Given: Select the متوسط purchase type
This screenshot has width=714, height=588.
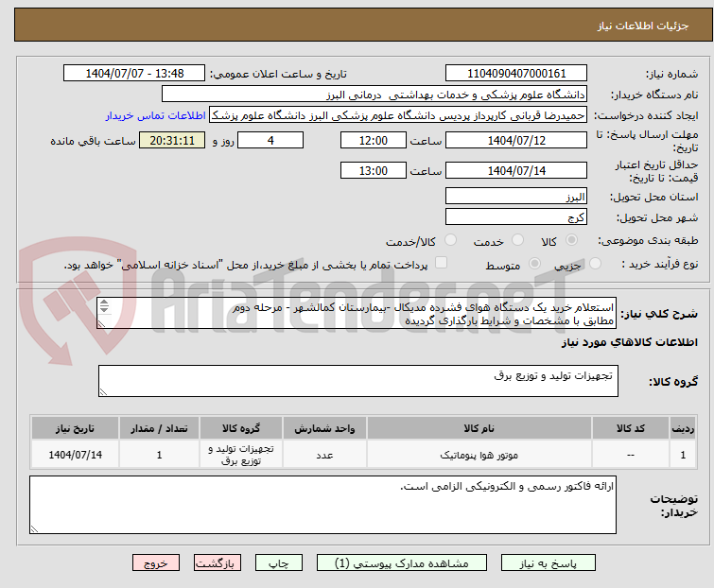Looking at the screenshot, I should (537, 265).
